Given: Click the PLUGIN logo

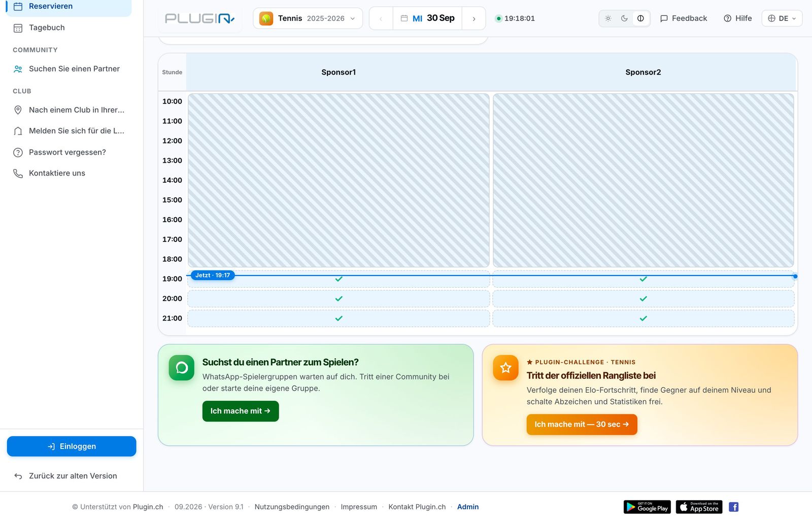Looking at the screenshot, I should (200, 19).
